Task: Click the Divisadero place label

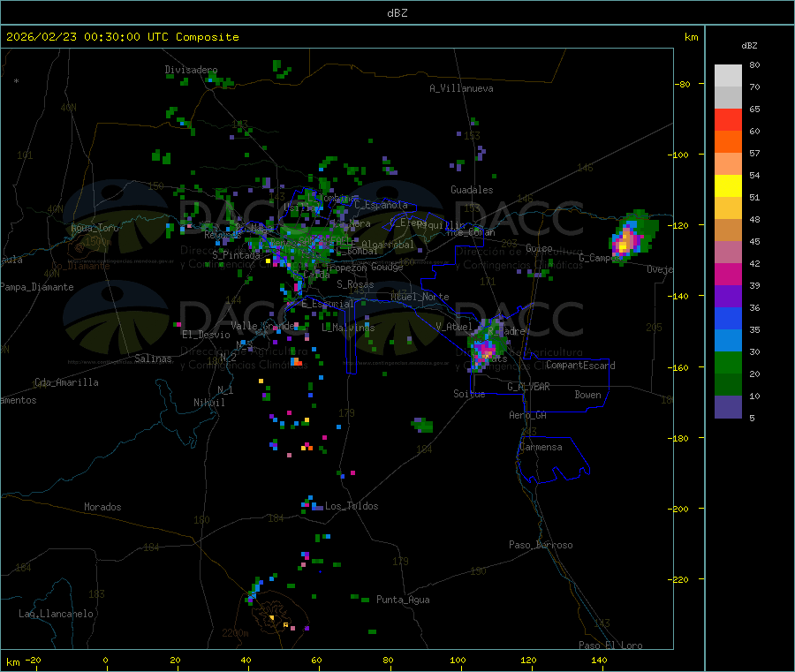Action: pos(191,70)
